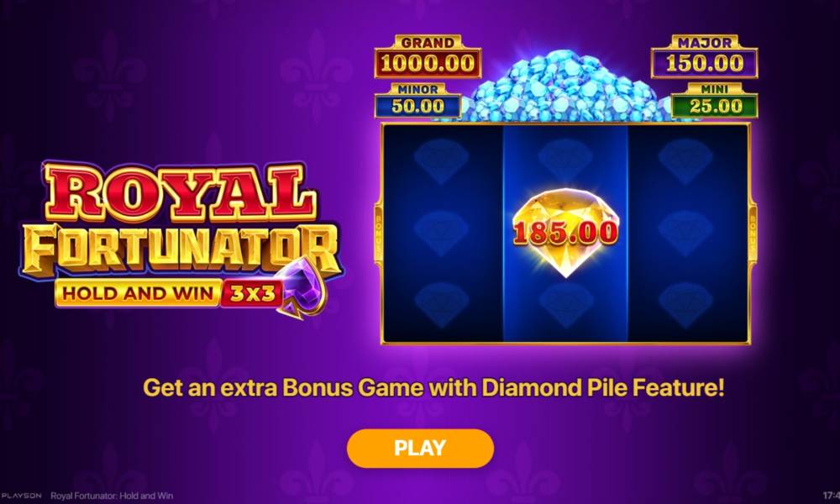Click the Hold and Win banner

139,293
